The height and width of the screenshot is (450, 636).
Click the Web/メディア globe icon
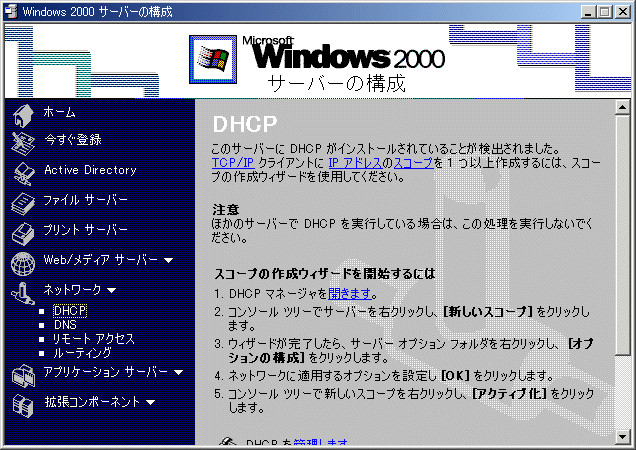coord(23,263)
